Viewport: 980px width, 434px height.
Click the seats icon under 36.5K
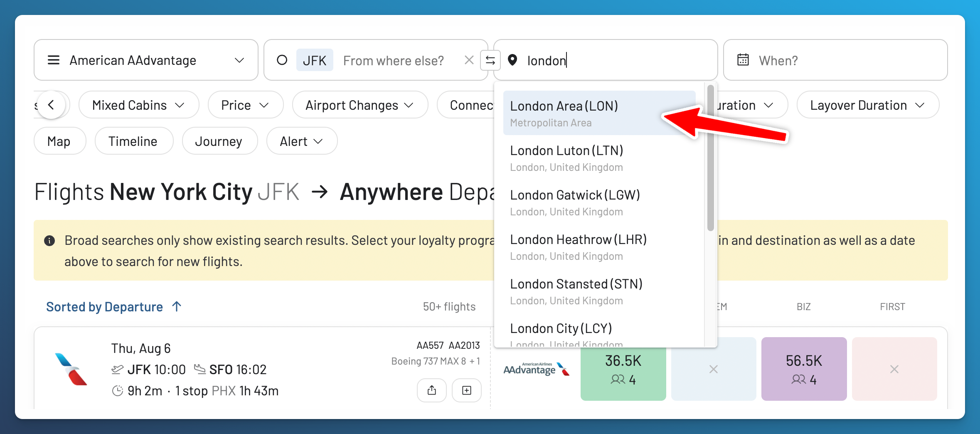point(618,380)
